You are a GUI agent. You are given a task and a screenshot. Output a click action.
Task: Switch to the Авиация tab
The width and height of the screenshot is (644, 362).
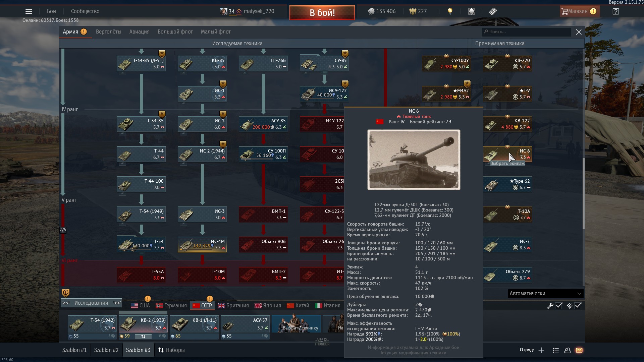(x=140, y=32)
